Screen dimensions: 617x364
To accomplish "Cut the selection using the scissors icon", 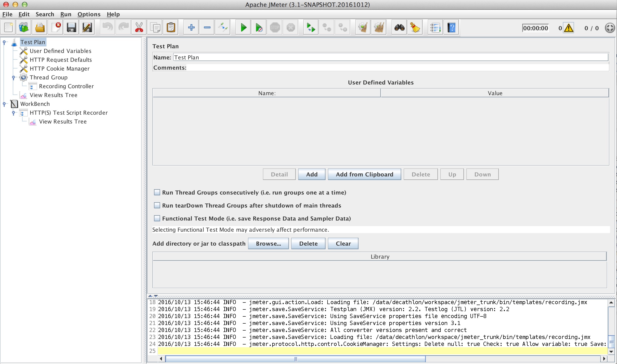I will (139, 27).
